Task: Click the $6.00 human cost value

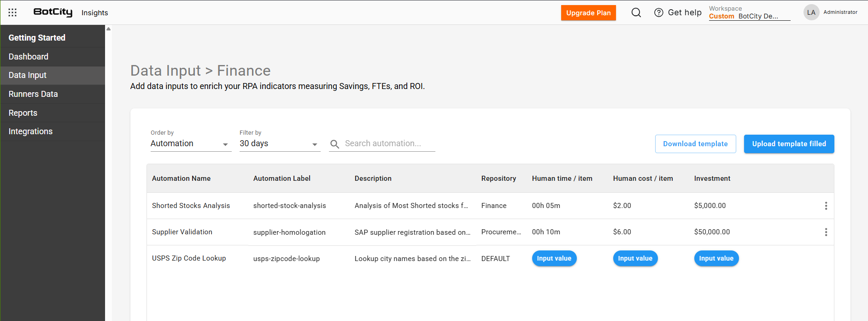Action: 622,232
